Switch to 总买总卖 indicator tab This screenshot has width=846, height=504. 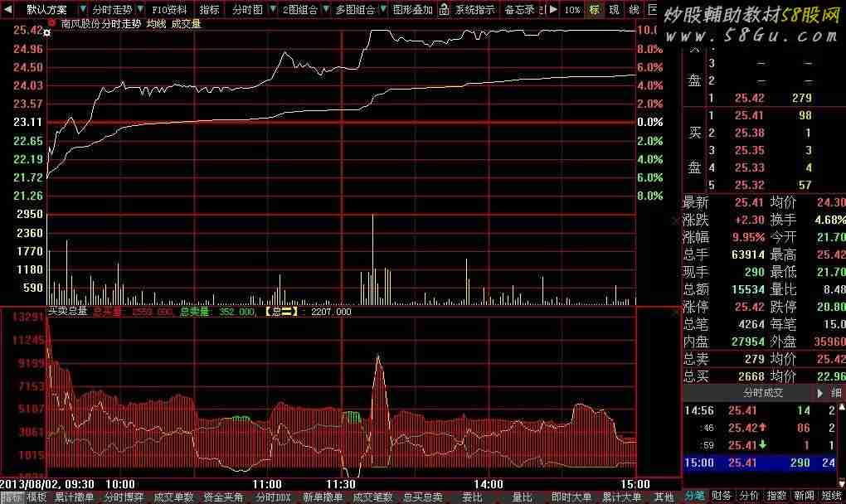(x=422, y=497)
